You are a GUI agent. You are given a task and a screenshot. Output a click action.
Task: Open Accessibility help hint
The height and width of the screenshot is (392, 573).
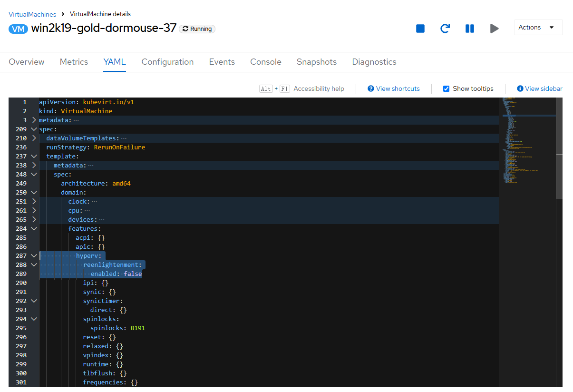(x=319, y=88)
